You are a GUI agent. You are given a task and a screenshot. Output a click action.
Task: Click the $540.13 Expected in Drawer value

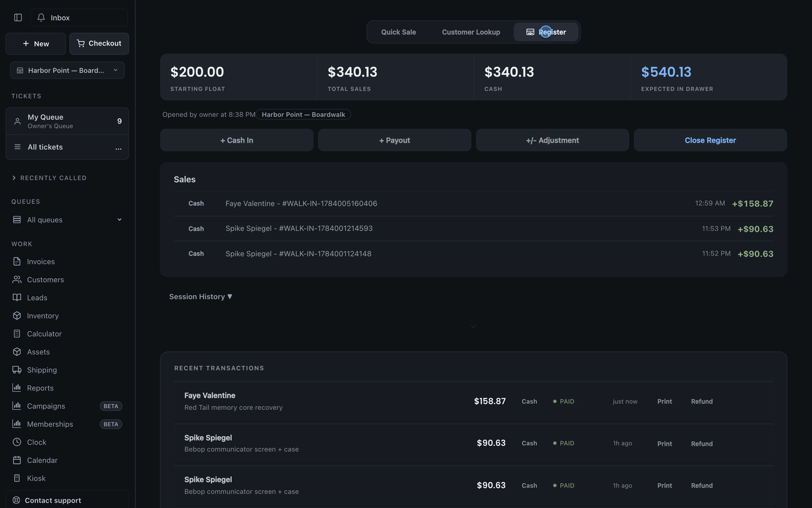pos(666,72)
